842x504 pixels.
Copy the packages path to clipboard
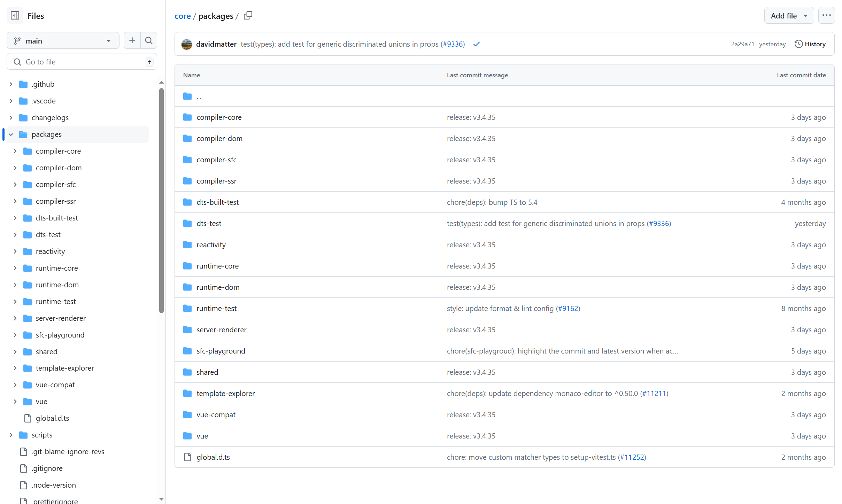pyautogui.click(x=248, y=16)
